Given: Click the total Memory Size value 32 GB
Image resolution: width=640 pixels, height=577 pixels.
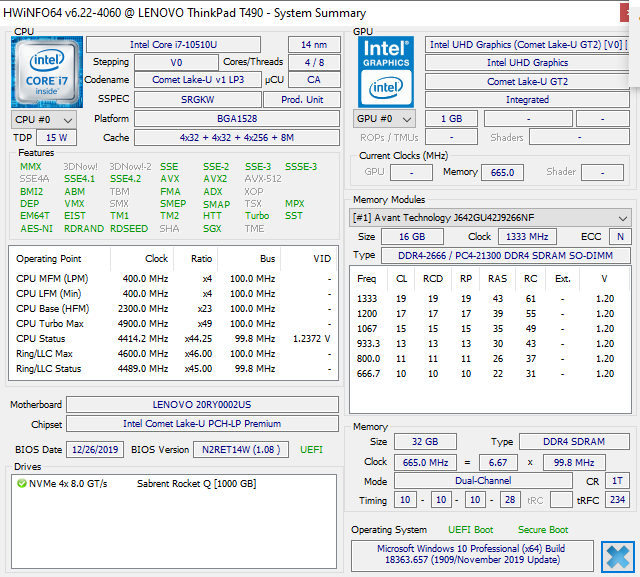Looking at the screenshot, I should coord(425,442).
